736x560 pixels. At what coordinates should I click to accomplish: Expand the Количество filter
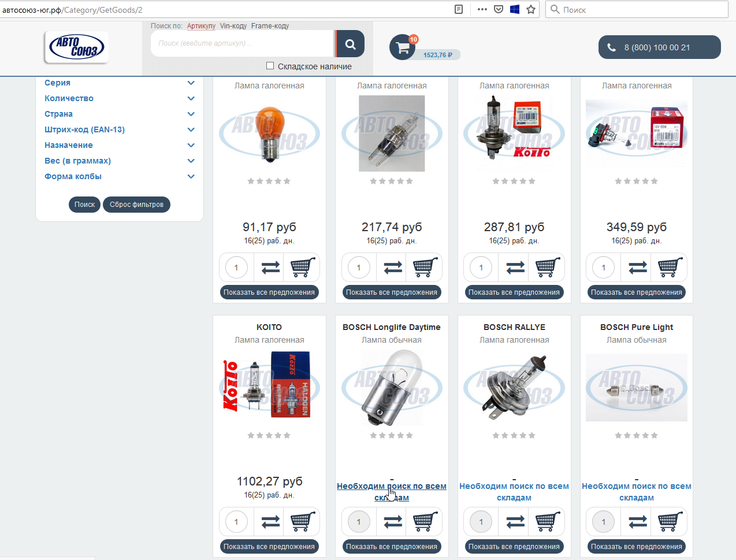point(191,98)
